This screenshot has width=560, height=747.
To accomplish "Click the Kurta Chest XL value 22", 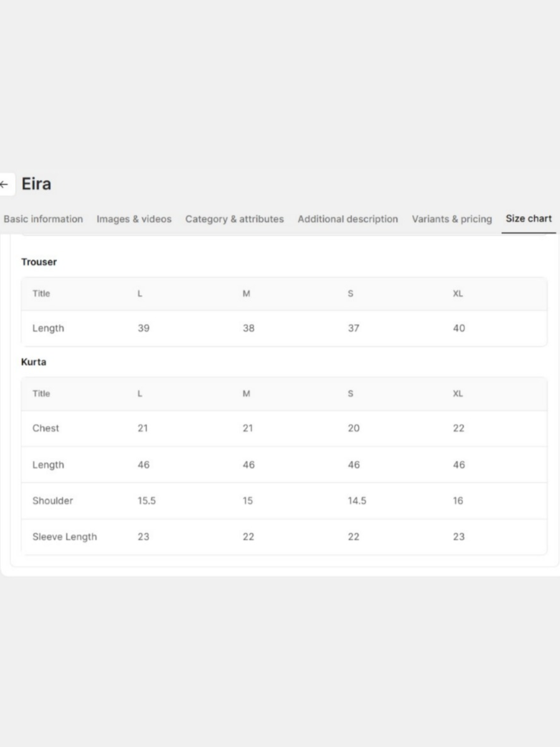I will pos(459,428).
